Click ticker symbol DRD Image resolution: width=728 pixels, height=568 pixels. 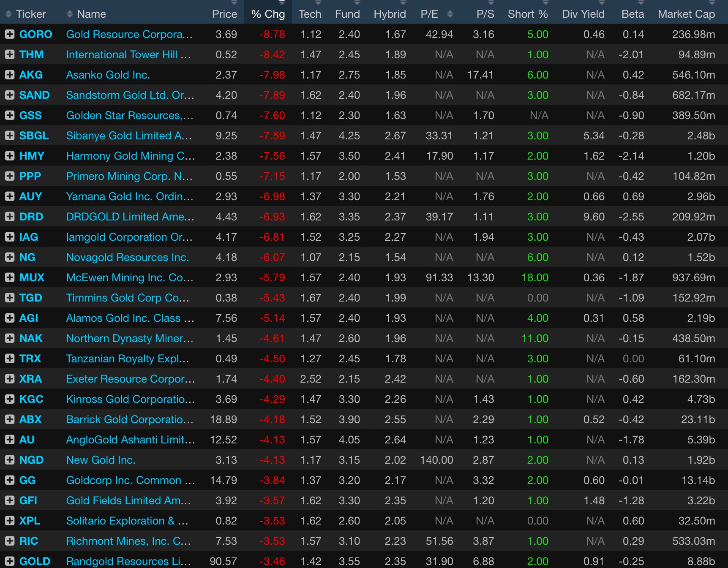point(31,217)
